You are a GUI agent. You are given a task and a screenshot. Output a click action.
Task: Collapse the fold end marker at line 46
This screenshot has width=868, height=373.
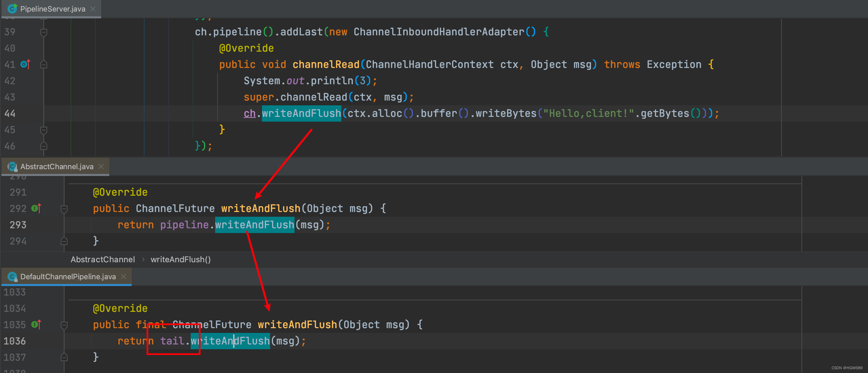pyautogui.click(x=44, y=146)
